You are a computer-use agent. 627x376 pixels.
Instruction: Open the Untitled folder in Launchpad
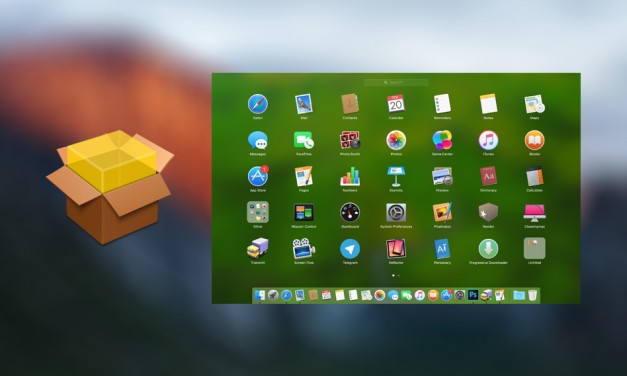tap(535, 248)
